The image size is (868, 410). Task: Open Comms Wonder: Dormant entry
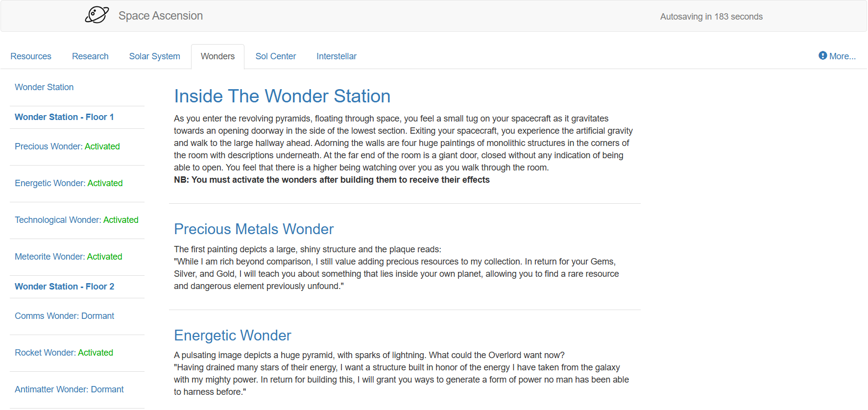coord(64,316)
